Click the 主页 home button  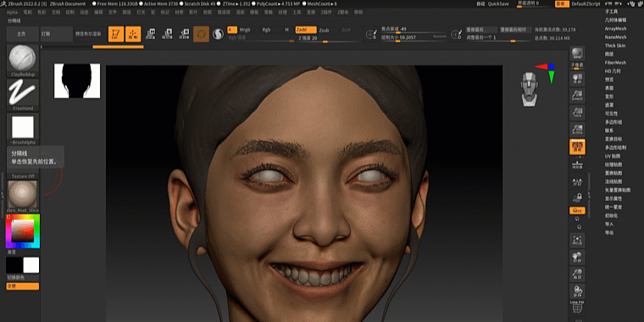(23, 34)
